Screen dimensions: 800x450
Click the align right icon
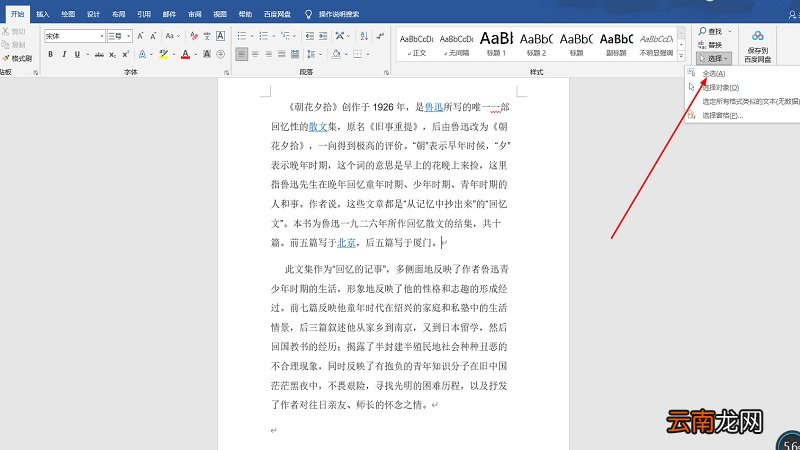268,54
